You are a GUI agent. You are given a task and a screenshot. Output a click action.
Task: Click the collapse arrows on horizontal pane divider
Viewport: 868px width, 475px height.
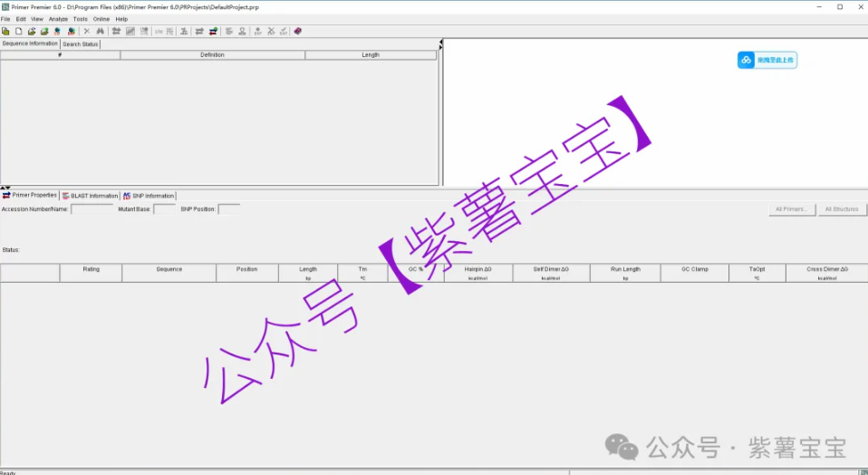coord(5,188)
